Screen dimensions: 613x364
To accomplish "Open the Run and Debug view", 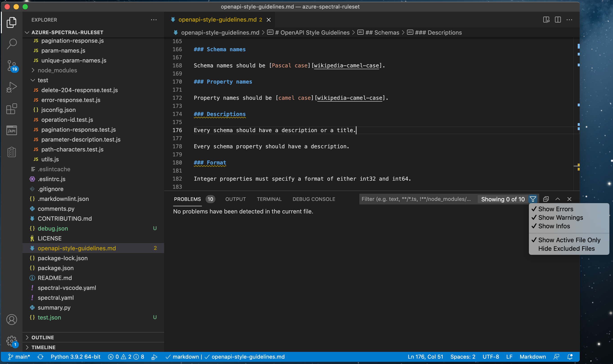I will [11, 87].
